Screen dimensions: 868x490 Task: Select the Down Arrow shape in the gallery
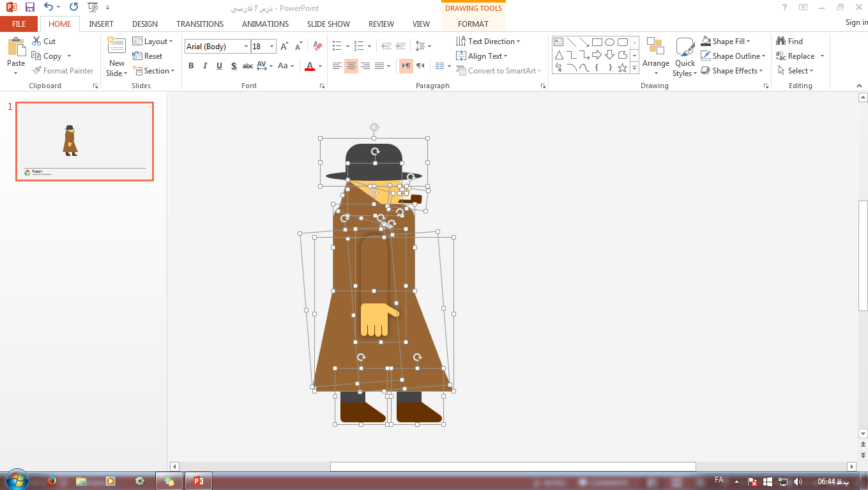click(610, 55)
